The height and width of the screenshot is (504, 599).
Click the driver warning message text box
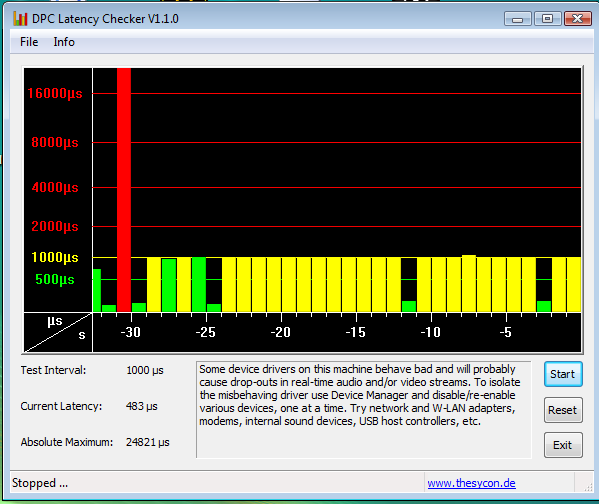pyautogui.click(x=364, y=409)
